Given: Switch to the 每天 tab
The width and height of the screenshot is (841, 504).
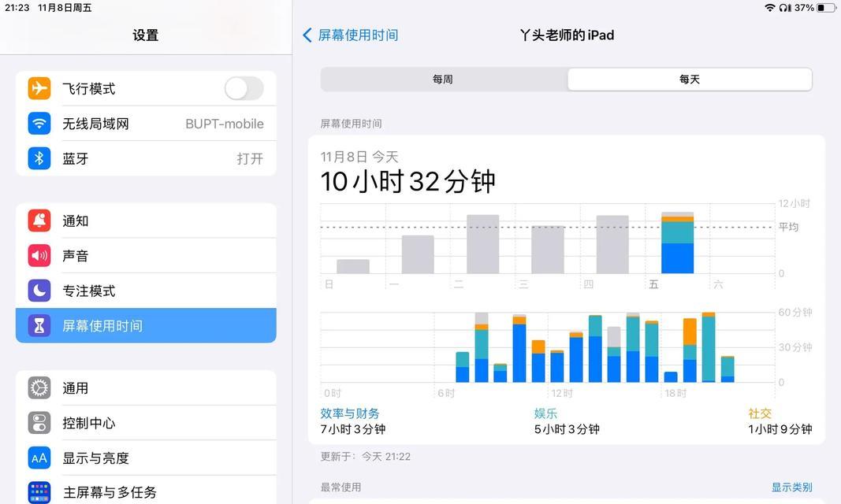Looking at the screenshot, I should 689,79.
